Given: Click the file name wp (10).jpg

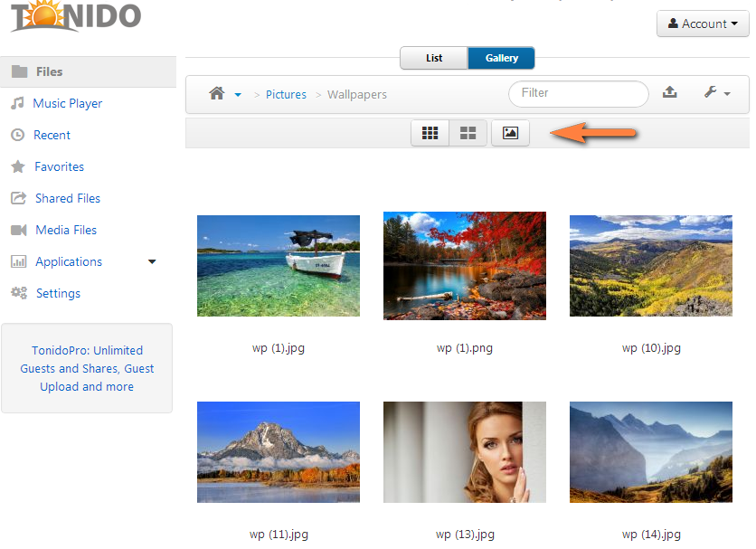Looking at the screenshot, I should [651, 348].
